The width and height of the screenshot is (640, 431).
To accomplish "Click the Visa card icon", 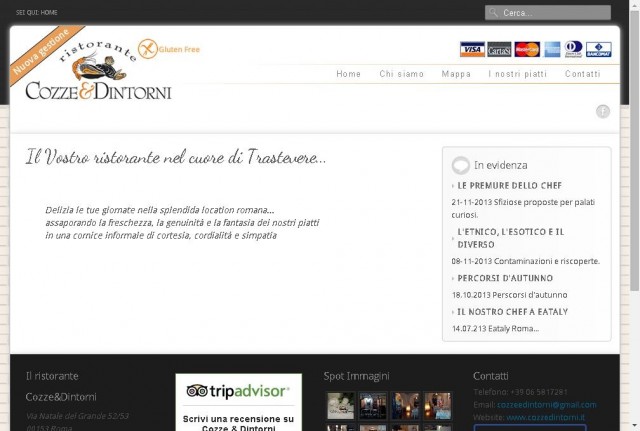I will (472, 49).
